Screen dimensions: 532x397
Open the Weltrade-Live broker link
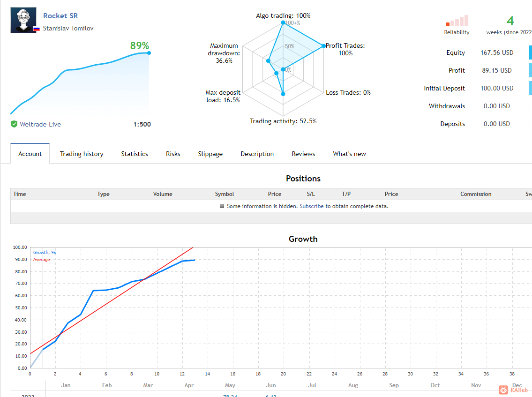(40, 124)
